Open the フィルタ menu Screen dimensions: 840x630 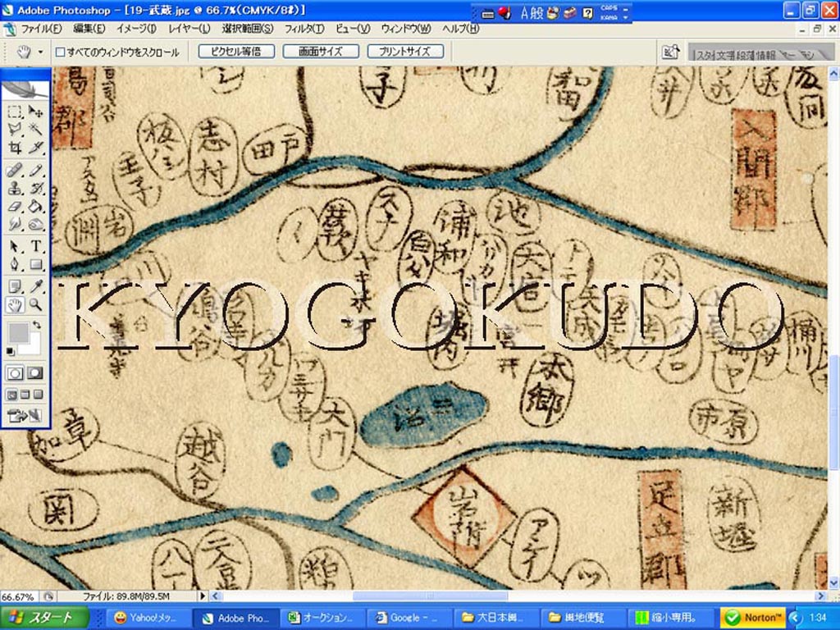pos(304,29)
